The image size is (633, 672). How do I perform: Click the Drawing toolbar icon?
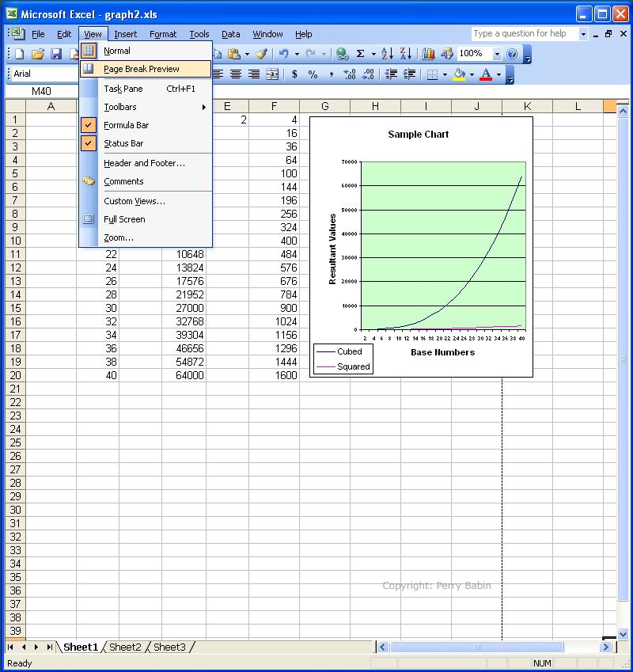447,54
